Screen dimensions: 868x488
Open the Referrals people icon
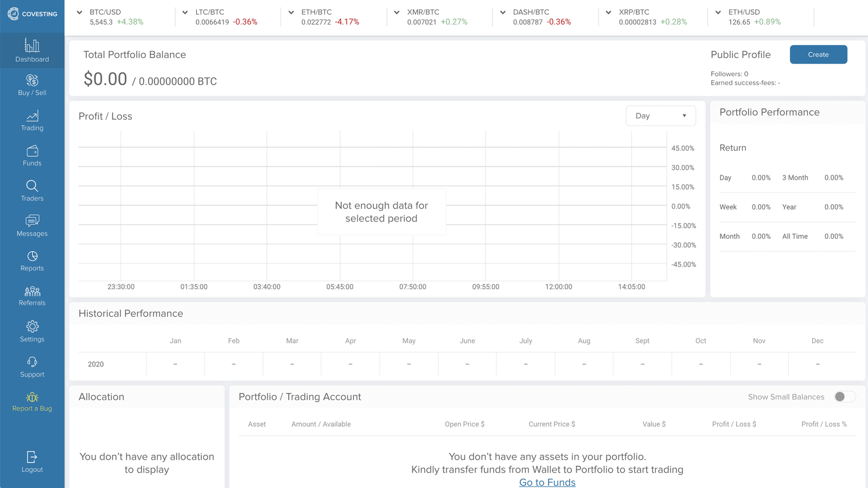pos(32,291)
